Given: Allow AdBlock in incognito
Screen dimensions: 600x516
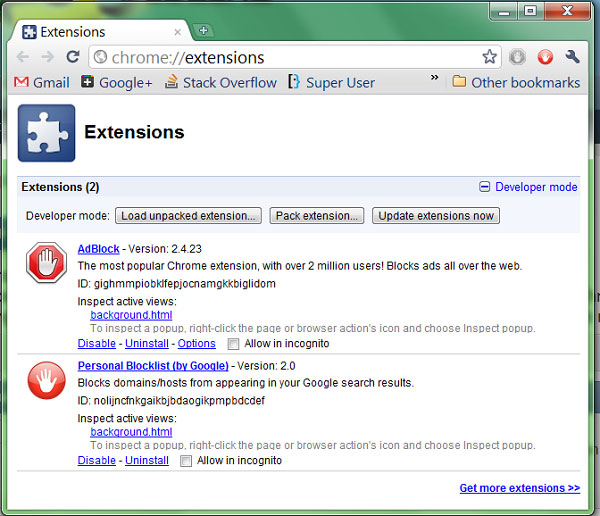Looking at the screenshot, I should click(233, 344).
